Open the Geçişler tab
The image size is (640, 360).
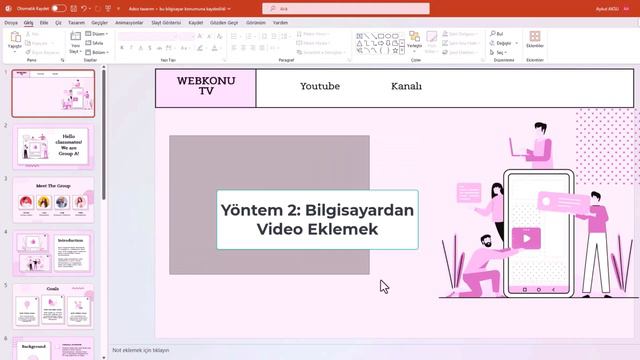100,23
